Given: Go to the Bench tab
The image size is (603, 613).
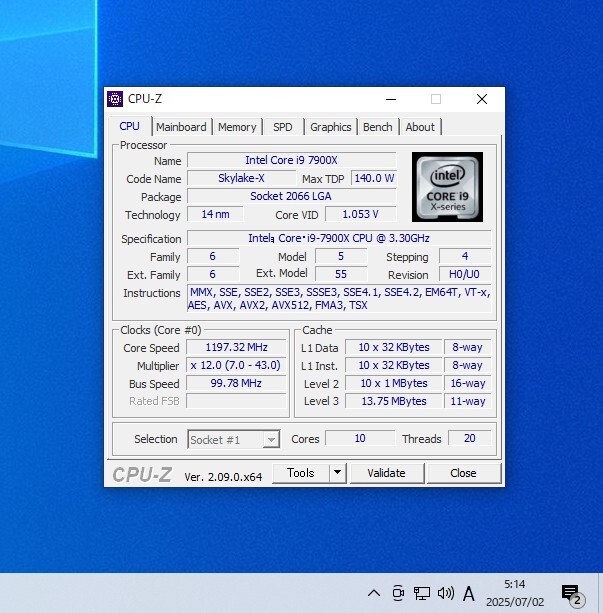Looking at the screenshot, I should [377, 127].
